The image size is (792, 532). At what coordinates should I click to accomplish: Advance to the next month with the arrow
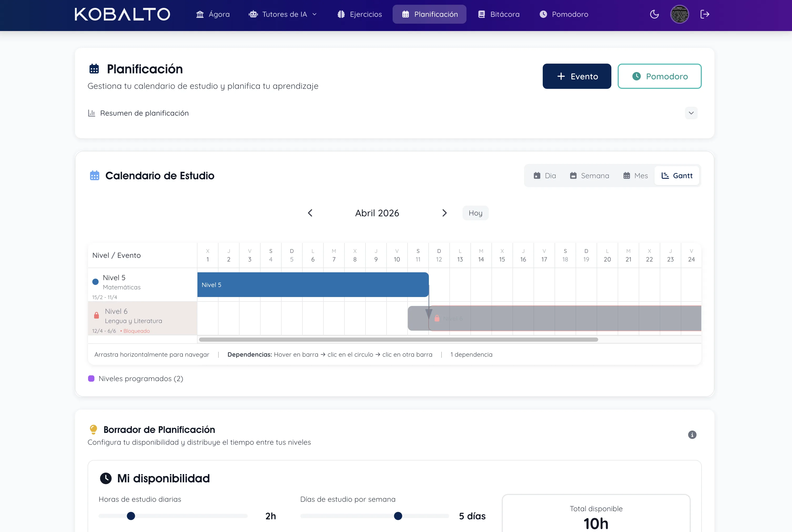pyautogui.click(x=445, y=213)
